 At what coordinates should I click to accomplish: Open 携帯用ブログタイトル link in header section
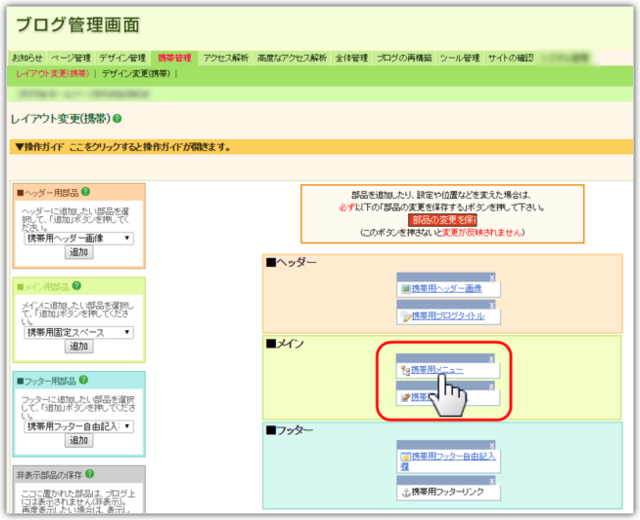point(447,316)
